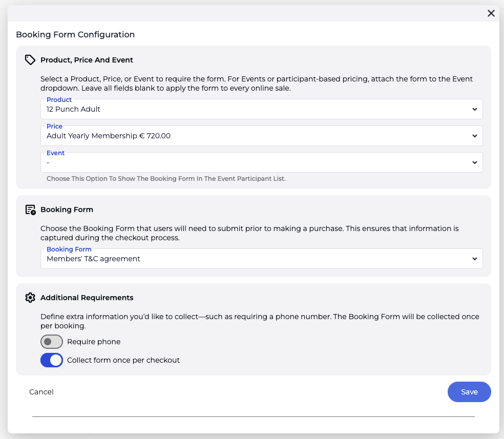Screen dimensions: 504x439
Task: Click the Booking Form section icon
Action: 30,210
